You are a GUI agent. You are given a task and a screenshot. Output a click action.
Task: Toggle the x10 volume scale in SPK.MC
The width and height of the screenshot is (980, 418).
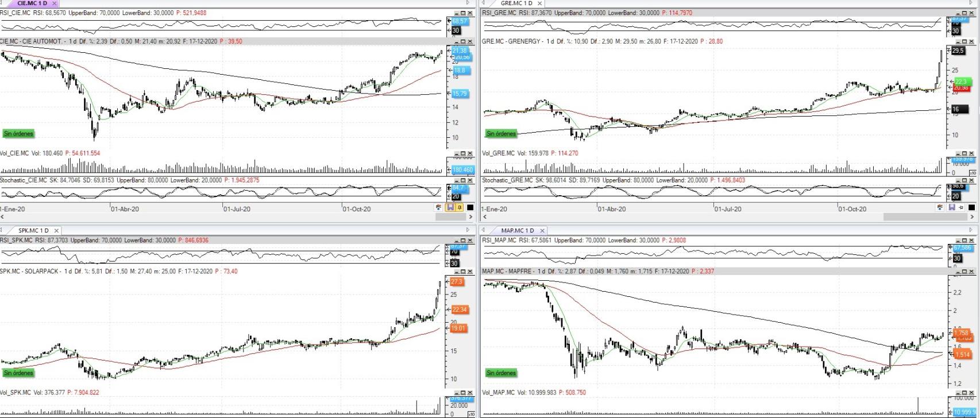[x=471, y=414]
